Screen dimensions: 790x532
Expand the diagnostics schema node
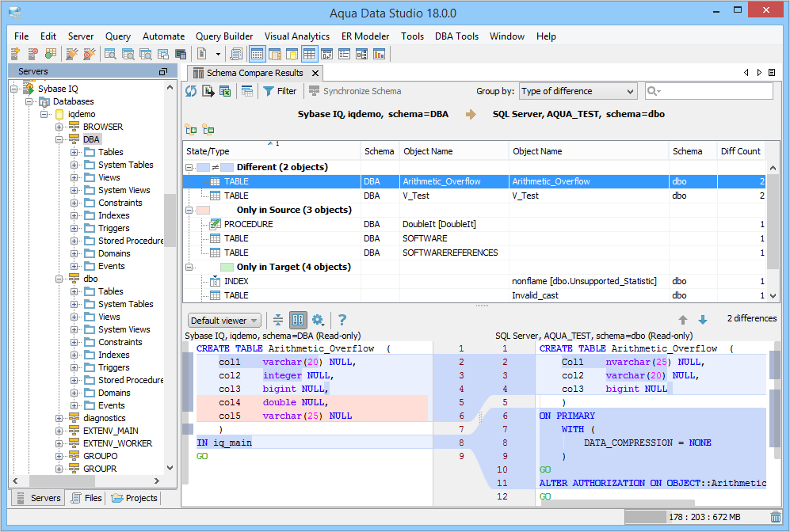[x=59, y=418]
